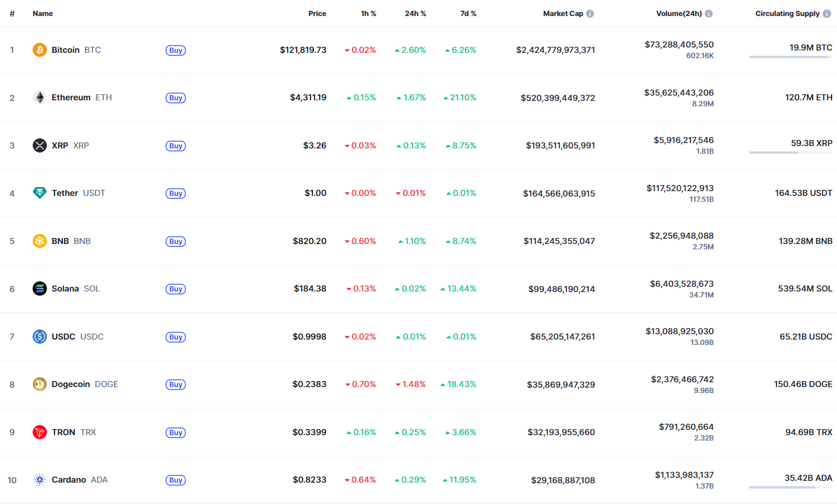Image resolution: width=837 pixels, height=504 pixels.
Task: Click Ethereum circulating supply 120.7M ETH
Action: click(x=809, y=97)
